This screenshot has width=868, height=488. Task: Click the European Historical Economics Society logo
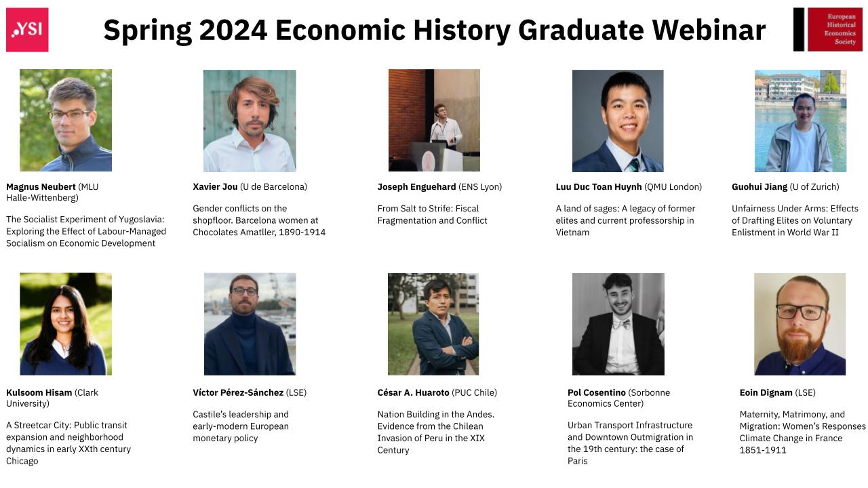pyautogui.click(x=827, y=30)
